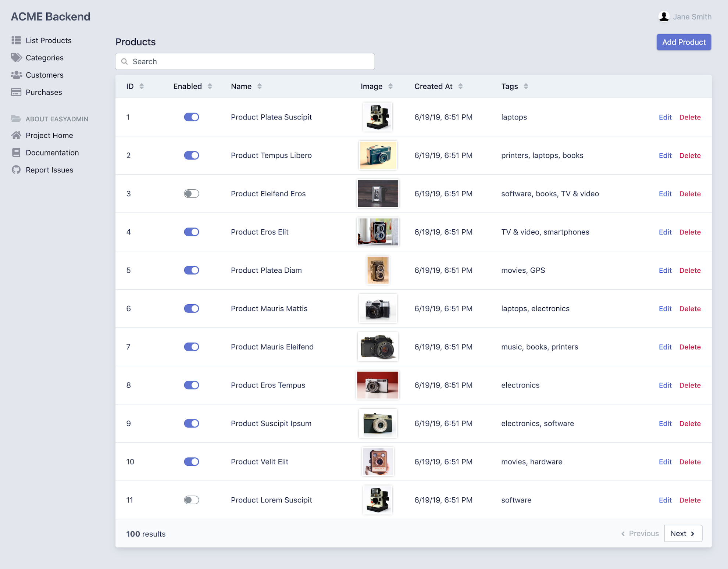The height and width of the screenshot is (569, 728).
Task: Click the Categories sidebar icon
Action: (16, 57)
